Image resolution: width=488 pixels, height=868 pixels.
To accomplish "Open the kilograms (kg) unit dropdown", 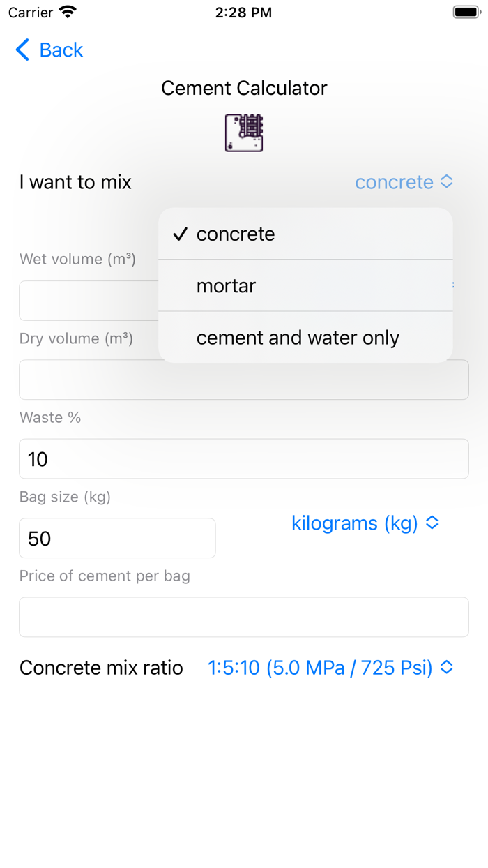I will [366, 523].
